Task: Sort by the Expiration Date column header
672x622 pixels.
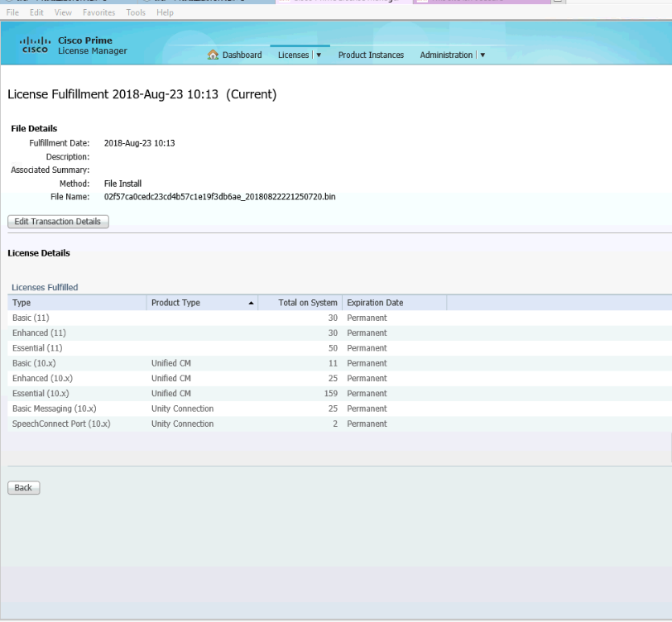Action: (374, 303)
